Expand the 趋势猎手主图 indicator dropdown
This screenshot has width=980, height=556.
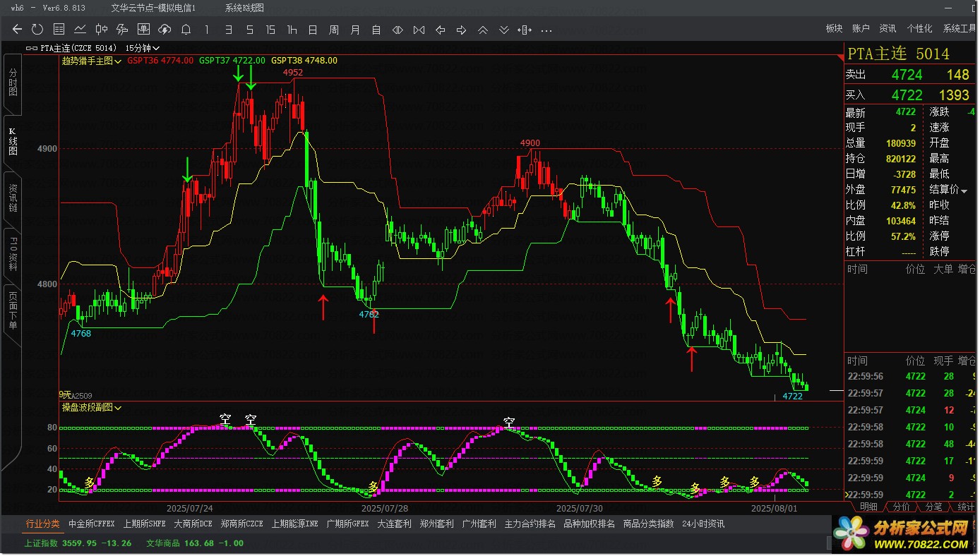pyautogui.click(x=92, y=61)
